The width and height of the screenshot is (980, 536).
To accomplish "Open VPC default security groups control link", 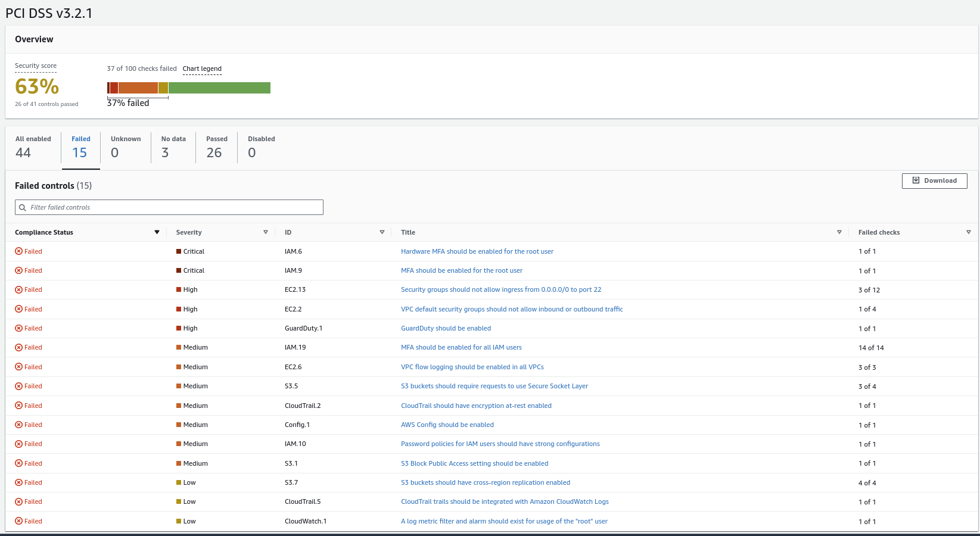I will pyautogui.click(x=512, y=309).
